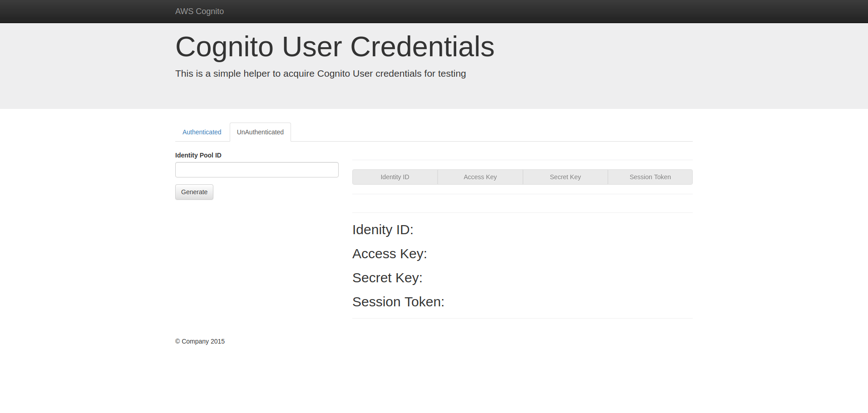The height and width of the screenshot is (413, 868).
Task: Click the Generate button
Action: pyautogui.click(x=194, y=192)
